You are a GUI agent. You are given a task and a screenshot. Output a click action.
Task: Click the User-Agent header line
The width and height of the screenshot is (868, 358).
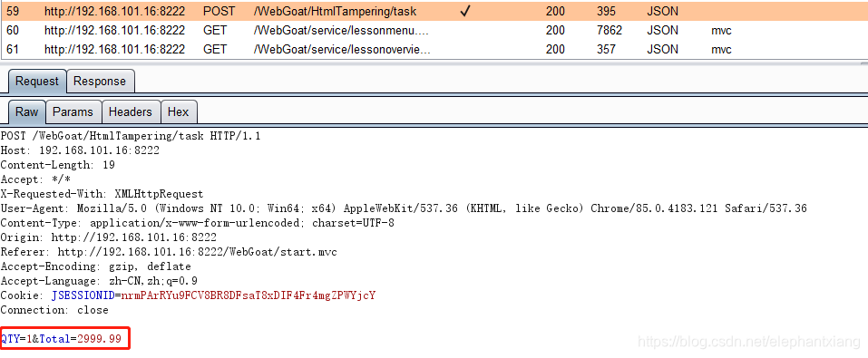(x=404, y=208)
